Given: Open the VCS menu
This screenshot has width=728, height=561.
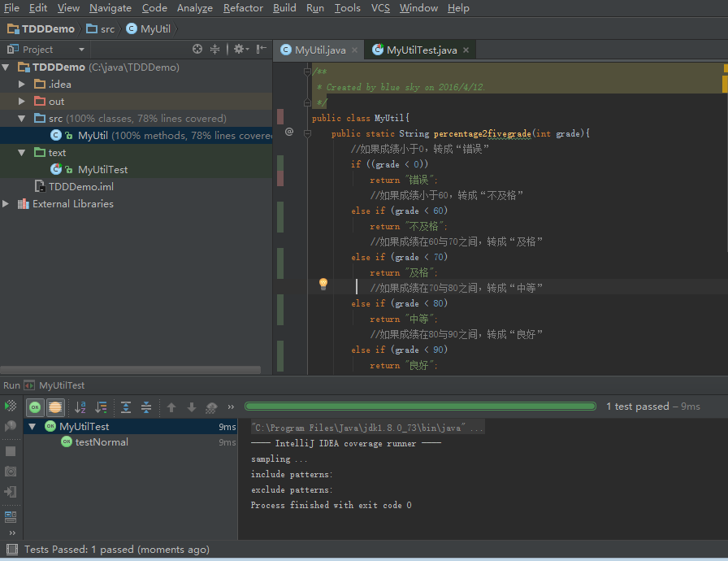Looking at the screenshot, I should point(380,8).
